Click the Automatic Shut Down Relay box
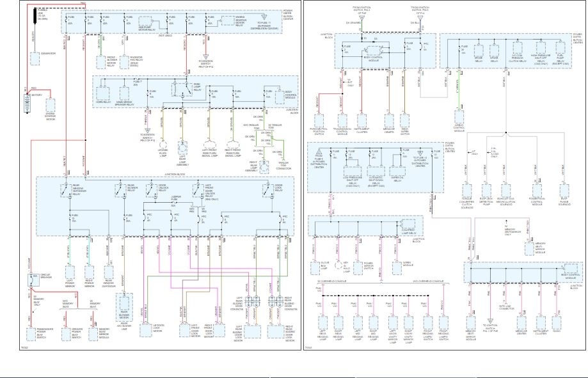588x378 pixels. point(376,172)
